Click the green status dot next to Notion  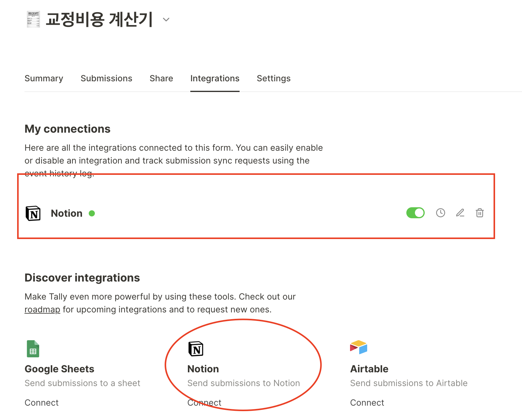pyautogui.click(x=92, y=213)
